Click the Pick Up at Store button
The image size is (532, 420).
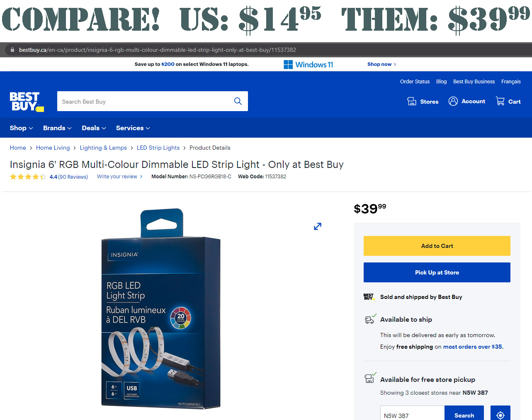coord(437,272)
